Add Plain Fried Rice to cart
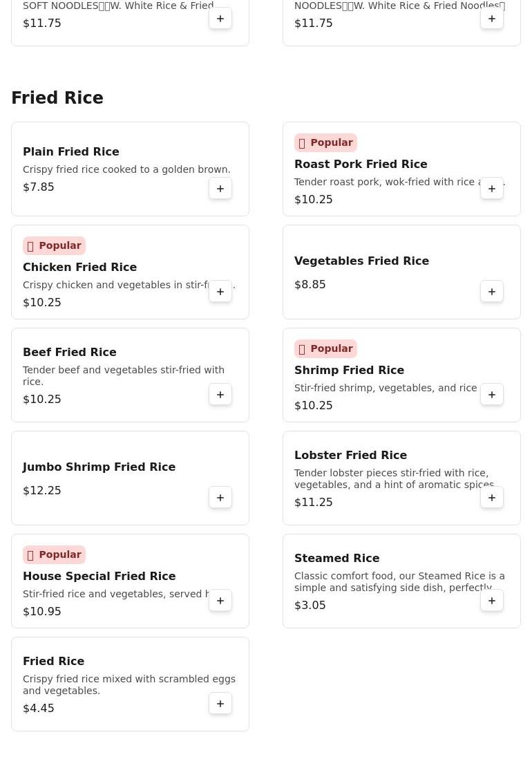 pyautogui.click(x=220, y=189)
